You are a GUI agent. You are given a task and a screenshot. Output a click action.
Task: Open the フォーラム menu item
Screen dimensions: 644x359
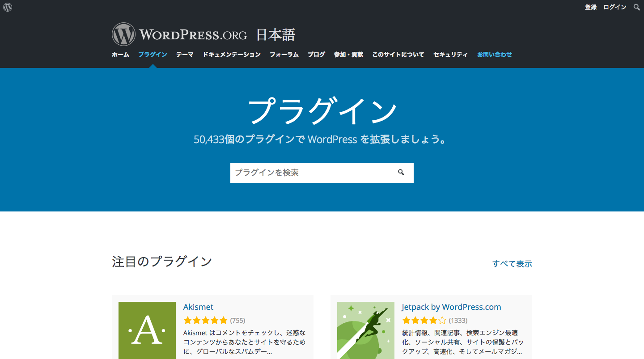pyautogui.click(x=284, y=55)
